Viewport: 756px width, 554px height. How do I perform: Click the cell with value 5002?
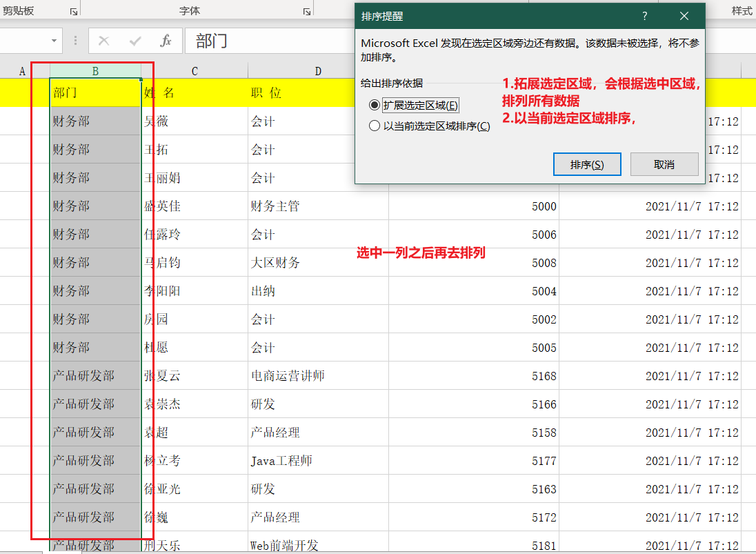tap(474, 319)
